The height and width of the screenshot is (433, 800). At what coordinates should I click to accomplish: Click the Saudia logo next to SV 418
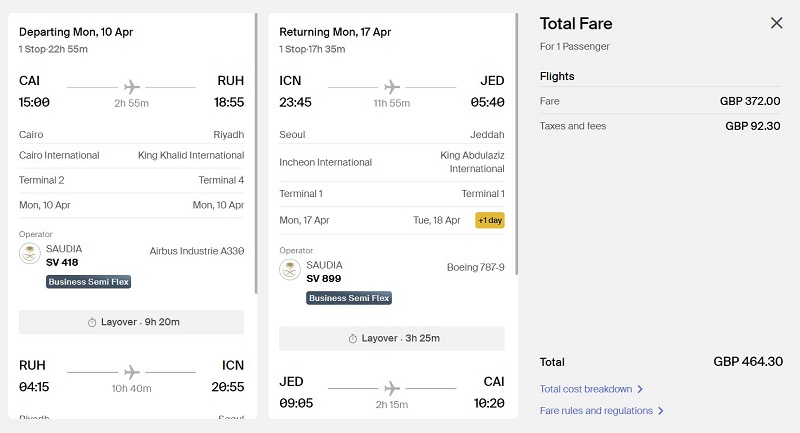click(x=30, y=253)
